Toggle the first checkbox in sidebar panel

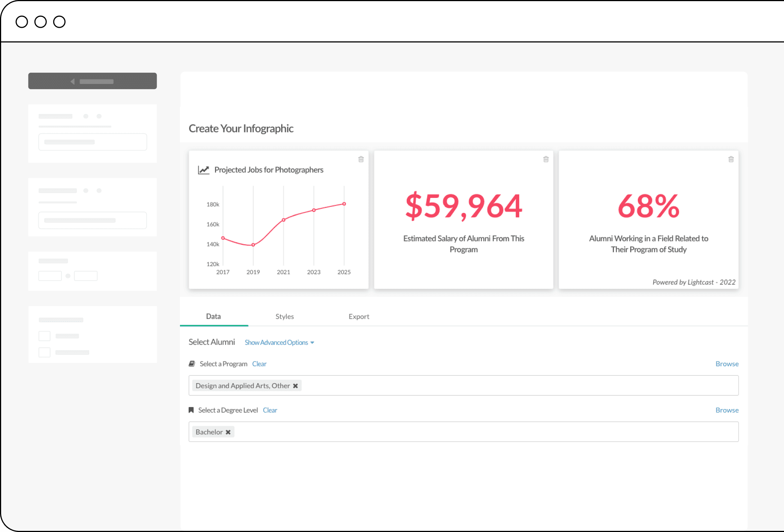(x=45, y=336)
